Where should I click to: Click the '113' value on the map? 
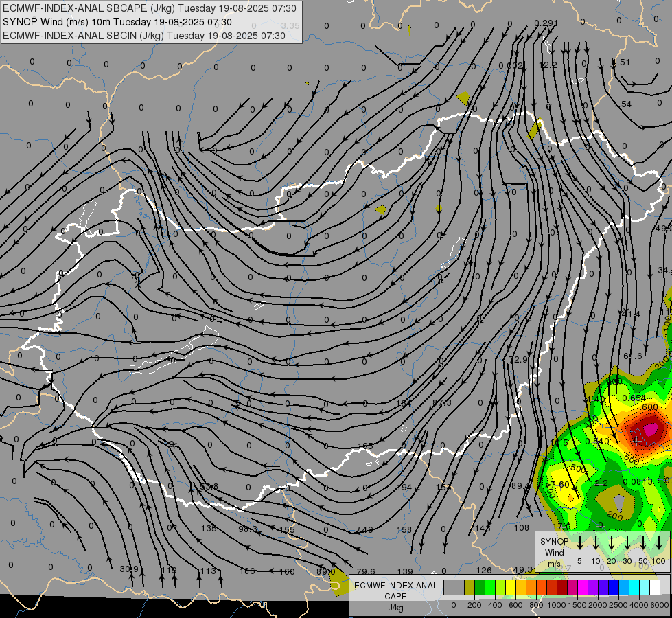(x=208, y=571)
